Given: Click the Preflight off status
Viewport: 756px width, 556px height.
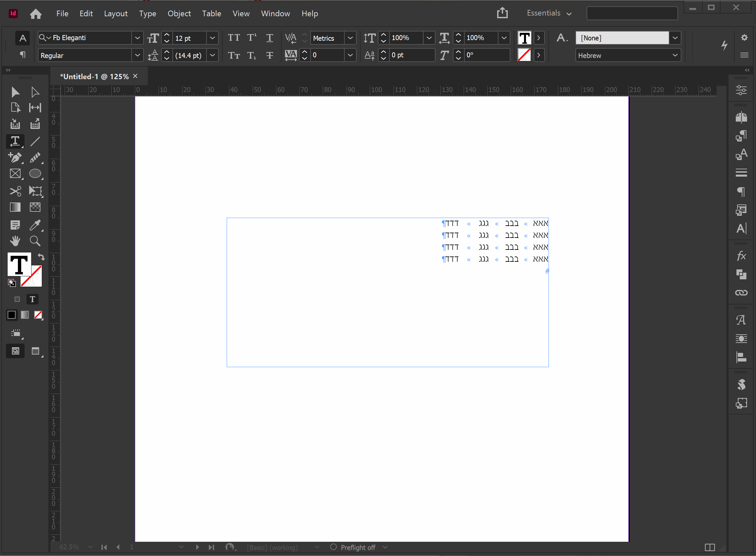Looking at the screenshot, I should [x=358, y=547].
